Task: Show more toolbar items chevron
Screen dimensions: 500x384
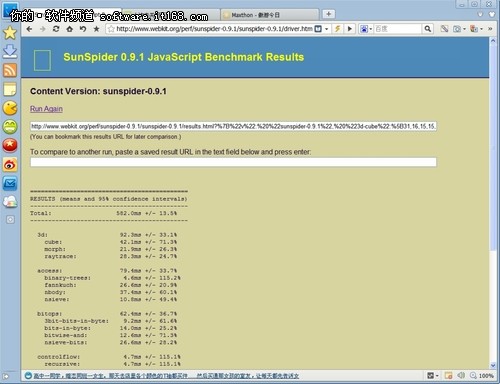Action: (x=490, y=29)
